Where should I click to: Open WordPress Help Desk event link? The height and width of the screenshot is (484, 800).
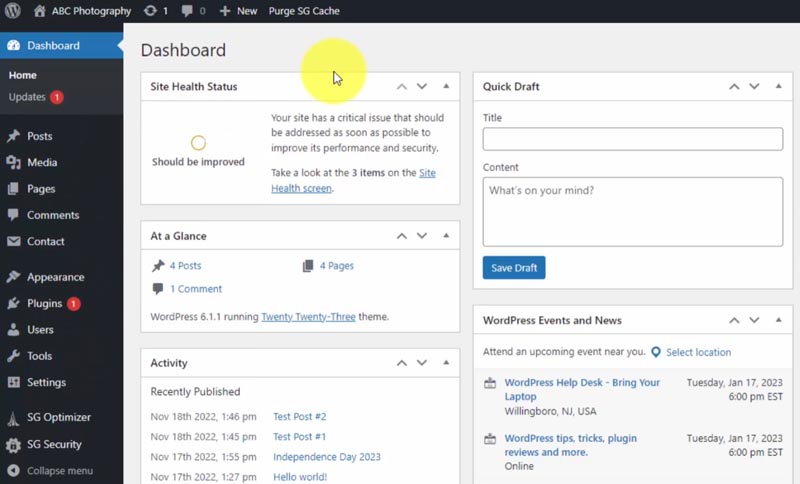pyautogui.click(x=582, y=389)
